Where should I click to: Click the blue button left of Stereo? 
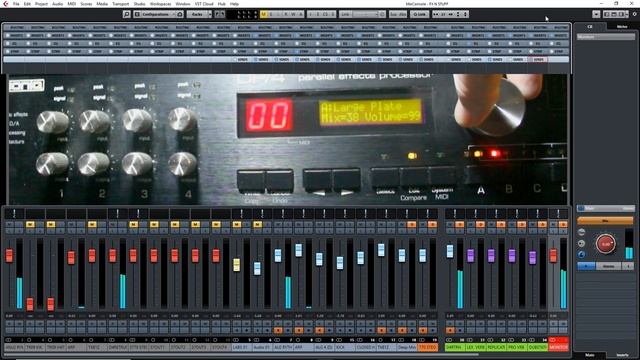[586, 266]
